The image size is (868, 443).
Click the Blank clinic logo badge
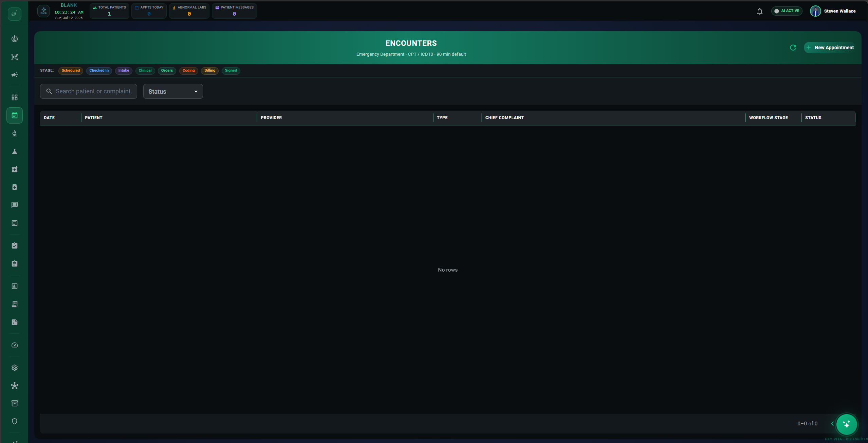(x=43, y=11)
